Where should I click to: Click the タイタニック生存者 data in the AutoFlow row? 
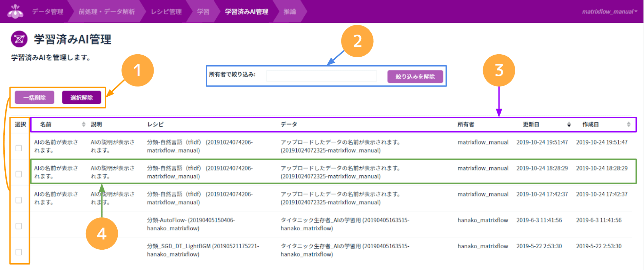click(345, 224)
